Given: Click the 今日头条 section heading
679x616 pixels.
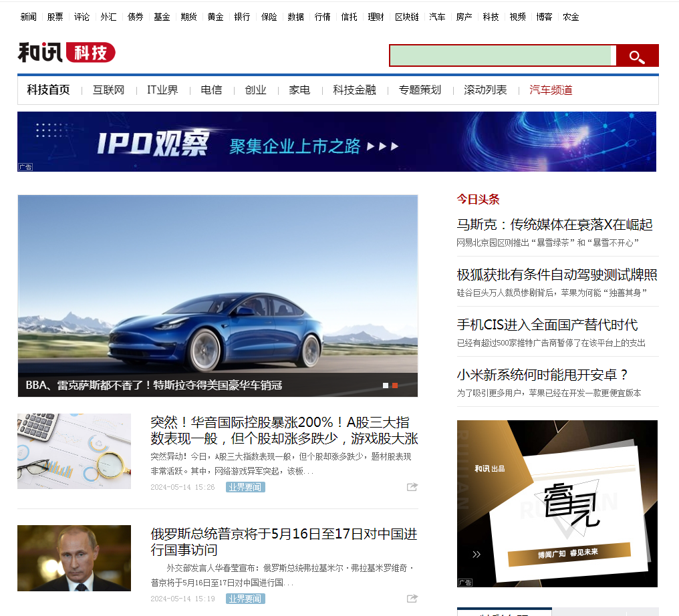Looking at the screenshot, I should click(x=478, y=199).
